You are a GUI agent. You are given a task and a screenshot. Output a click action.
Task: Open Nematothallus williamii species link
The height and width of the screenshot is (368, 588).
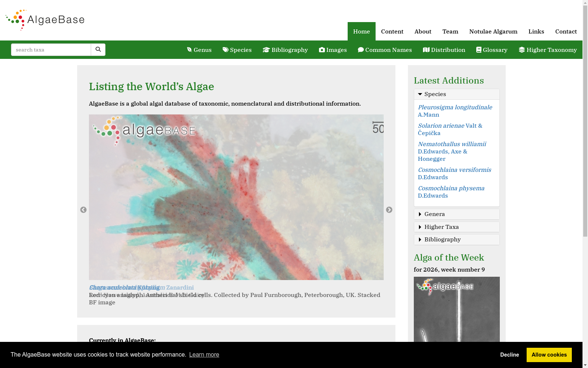point(452,151)
